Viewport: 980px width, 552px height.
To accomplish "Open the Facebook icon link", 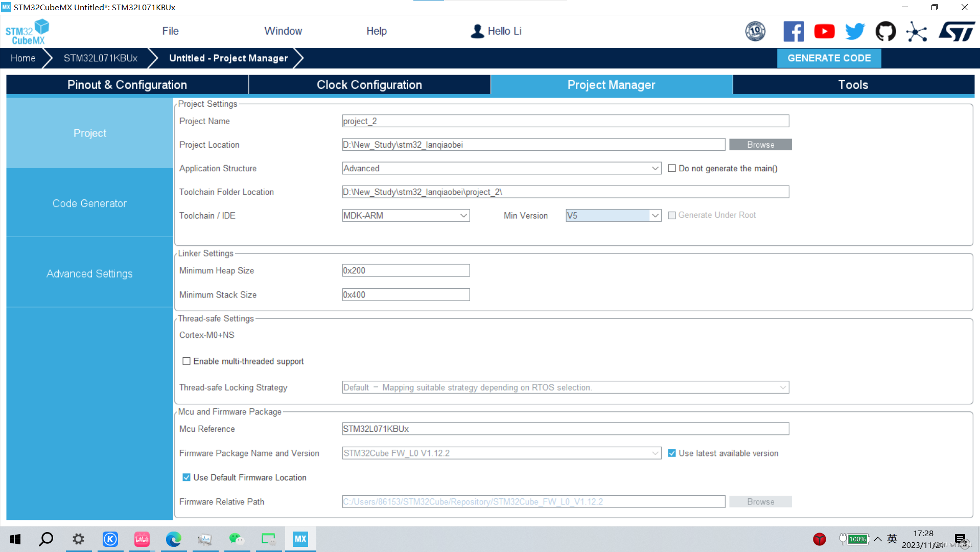I will tap(794, 31).
